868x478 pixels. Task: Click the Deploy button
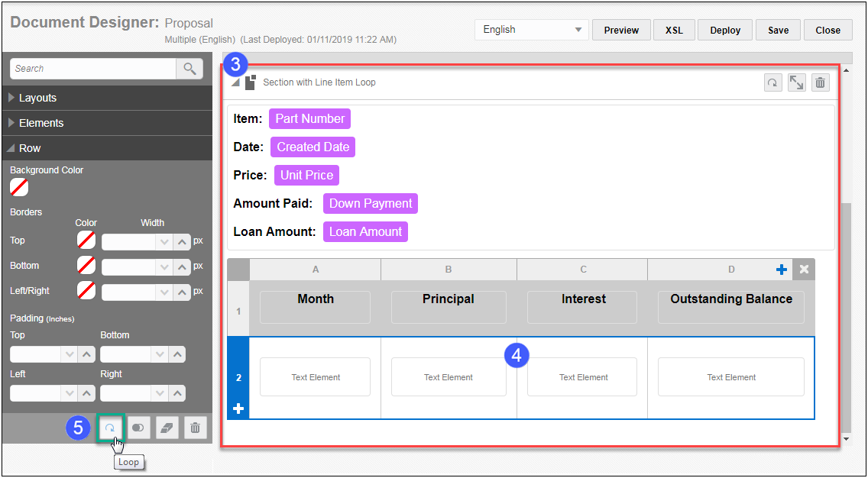coord(725,31)
